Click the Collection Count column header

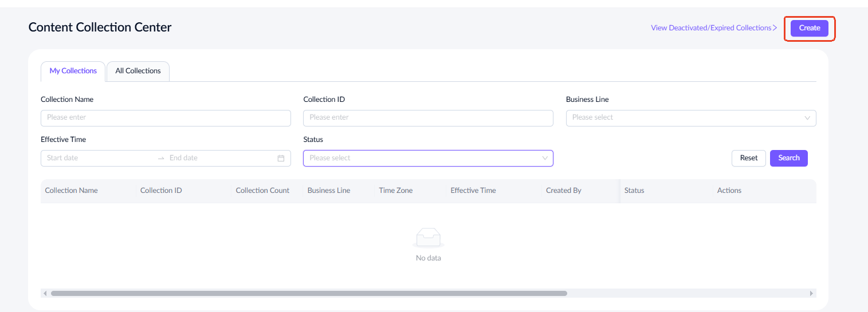pyautogui.click(x=262, y=191)
